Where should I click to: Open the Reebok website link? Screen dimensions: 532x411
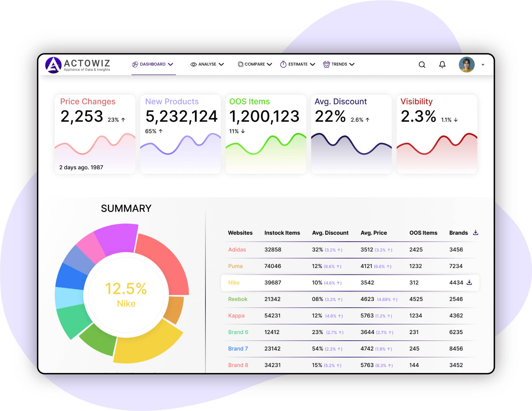pyautogui.click(x=238, y=299)
